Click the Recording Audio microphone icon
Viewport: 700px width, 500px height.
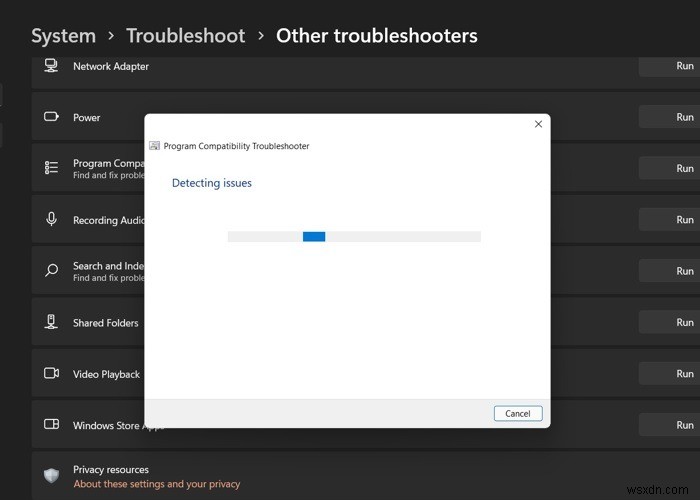click(51, 220)
